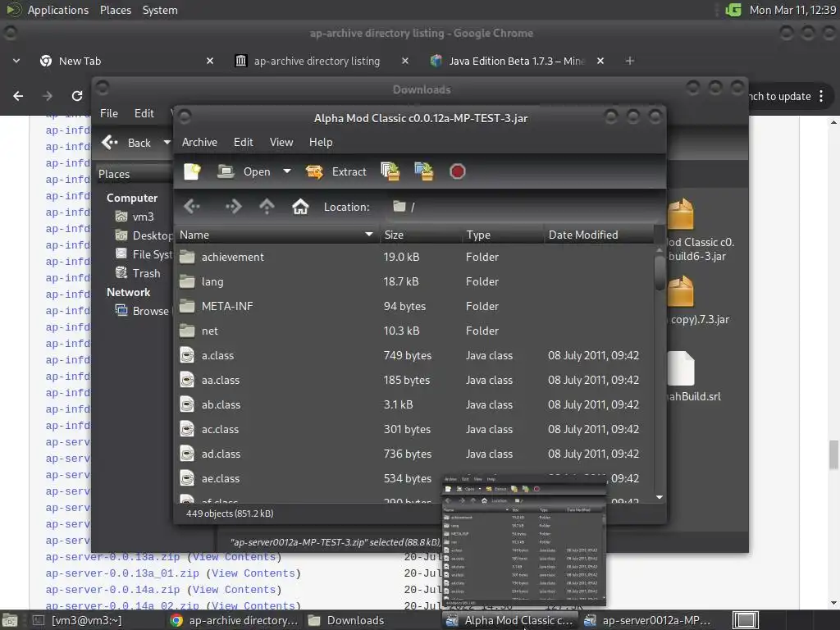Open Trash in Places sidebar
Screen dimensions: 840x630
[x=138, y=273]
